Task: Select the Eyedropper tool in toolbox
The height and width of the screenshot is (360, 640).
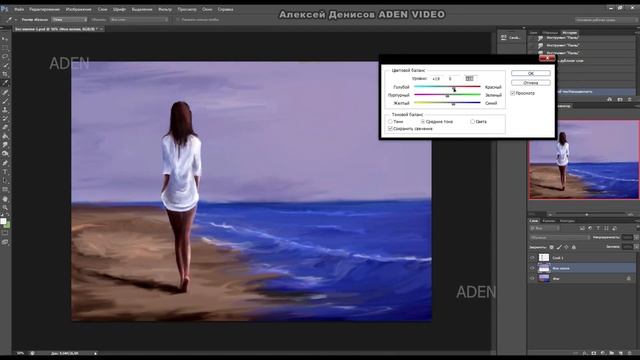Action: (5, 83)
